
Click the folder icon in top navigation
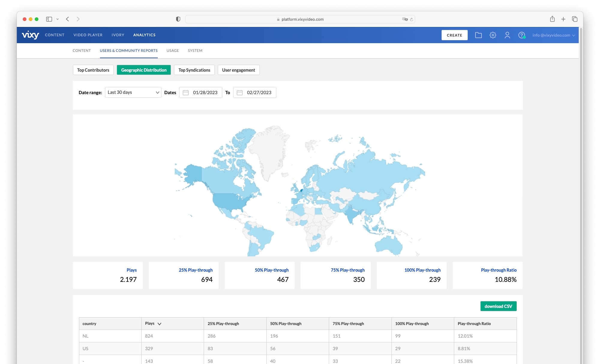click(x=478, y=35)
